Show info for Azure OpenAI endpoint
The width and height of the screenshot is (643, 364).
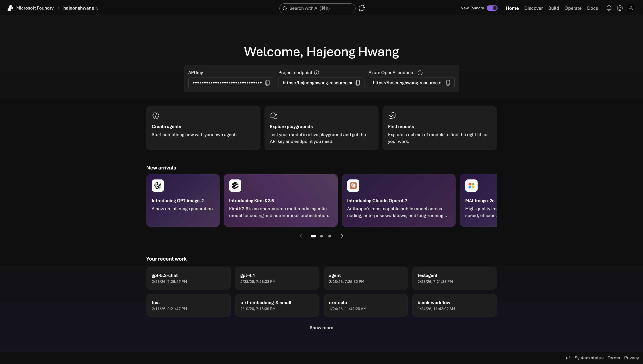coord(420,73)
